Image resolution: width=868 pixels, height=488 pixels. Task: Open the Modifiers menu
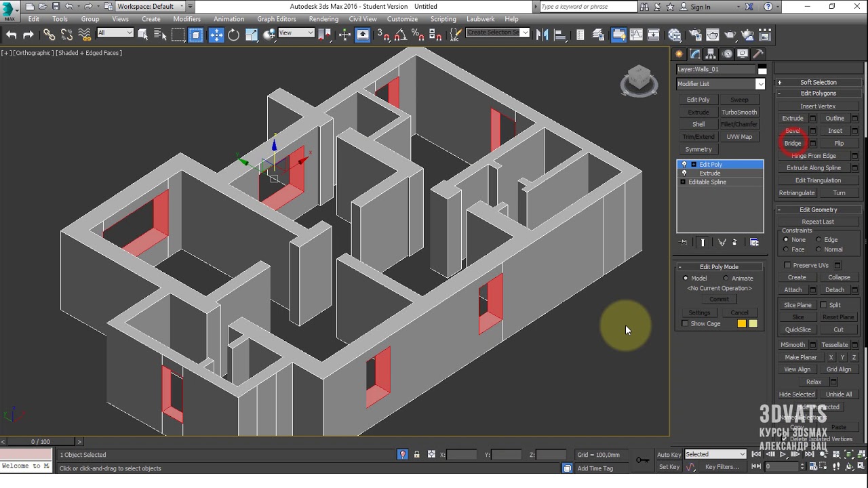pyautogui.click(x=186, y=19)
